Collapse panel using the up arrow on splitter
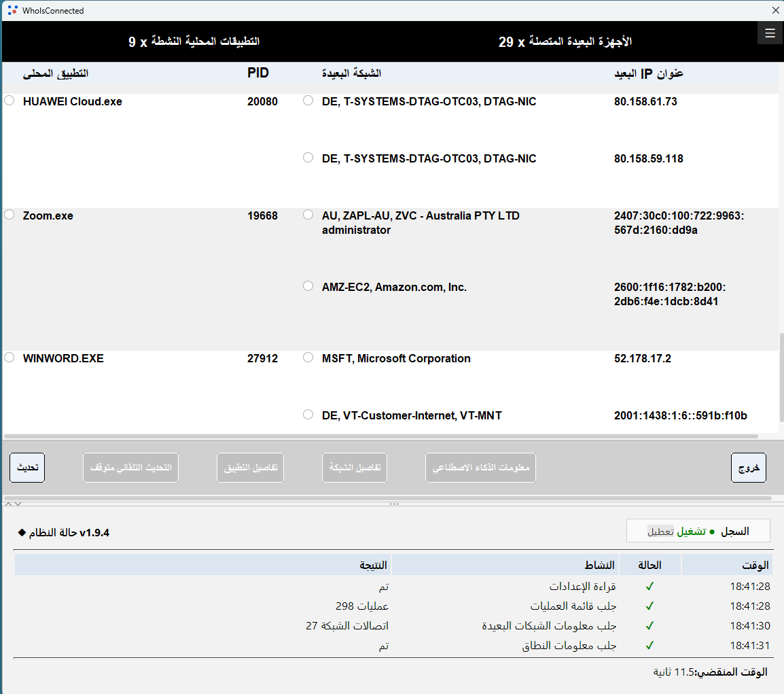 point(9,504)
